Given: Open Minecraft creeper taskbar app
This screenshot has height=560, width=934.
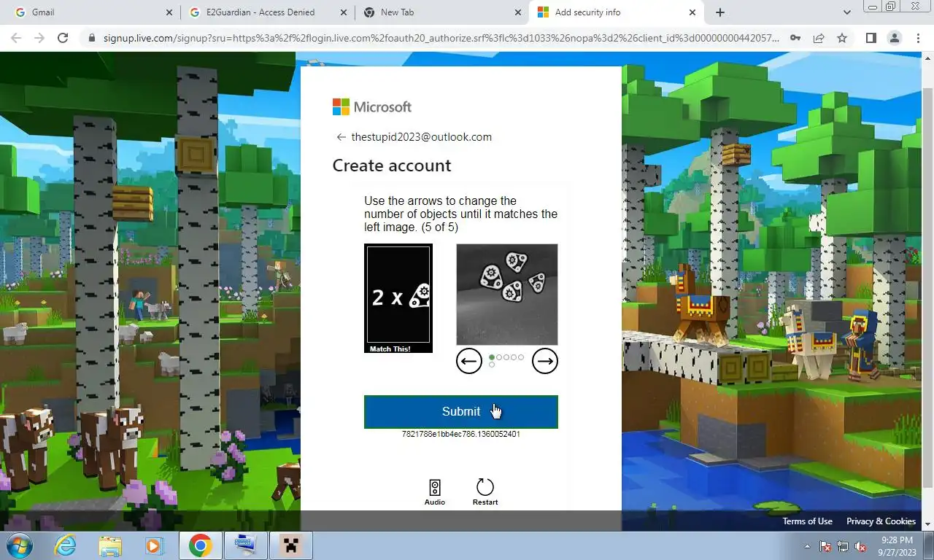Looking at the screenshot, I should [291, 545].
